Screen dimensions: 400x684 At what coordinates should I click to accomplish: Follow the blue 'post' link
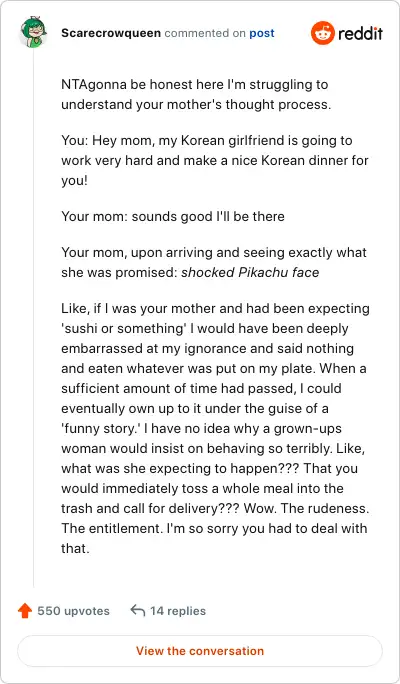(x=262, y=33)
